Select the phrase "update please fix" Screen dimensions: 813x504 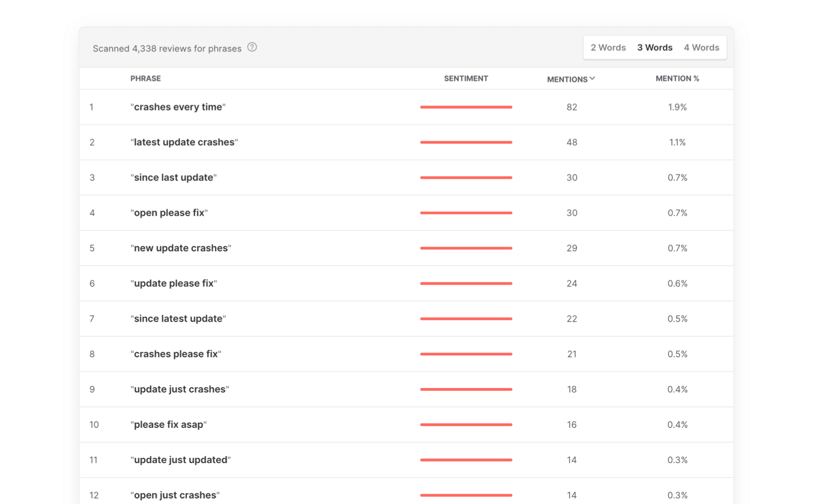coord(174,283)
